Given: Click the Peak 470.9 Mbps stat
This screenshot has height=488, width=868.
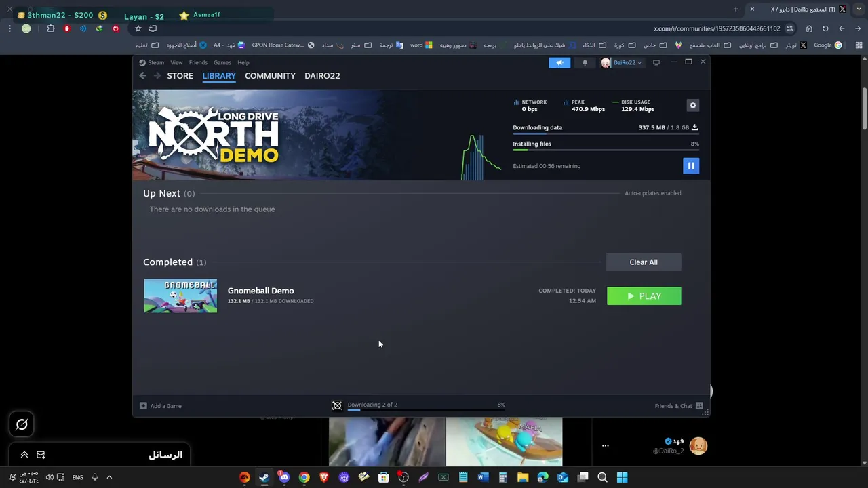Looking at the screenshot, I should point(584,106).
